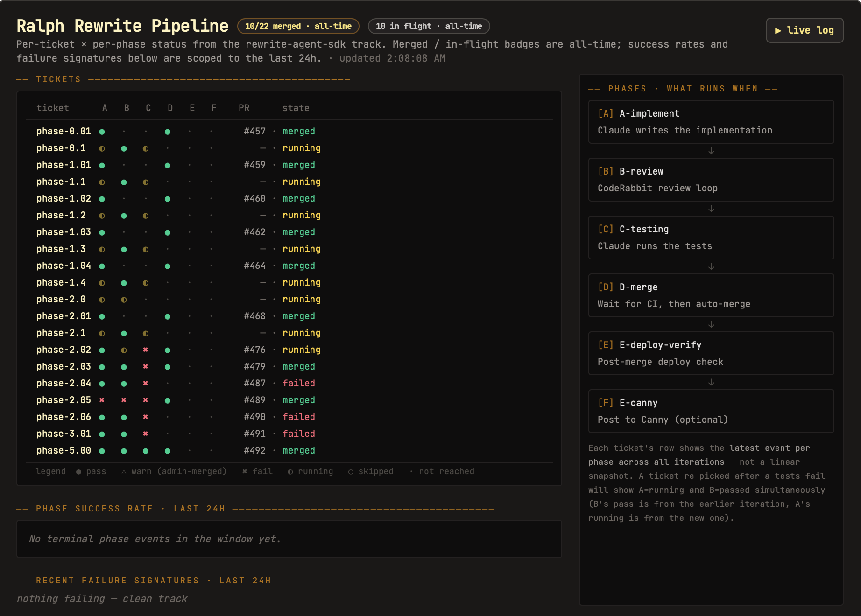Viewport: 861px width, 616px height.
Task: Click phase-1.4's C running status icon
Action: [146, 283]
